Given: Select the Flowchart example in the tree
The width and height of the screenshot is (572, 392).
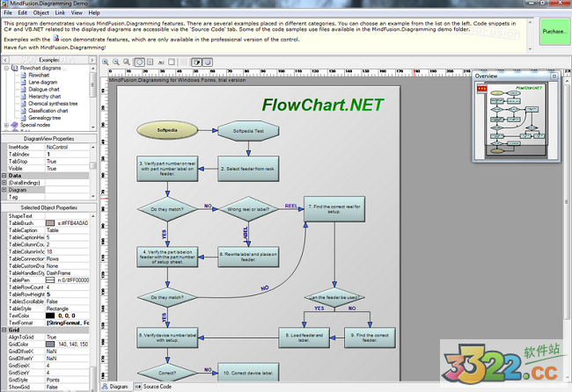Looking at the screenshot, I should [x=39, y=75].
